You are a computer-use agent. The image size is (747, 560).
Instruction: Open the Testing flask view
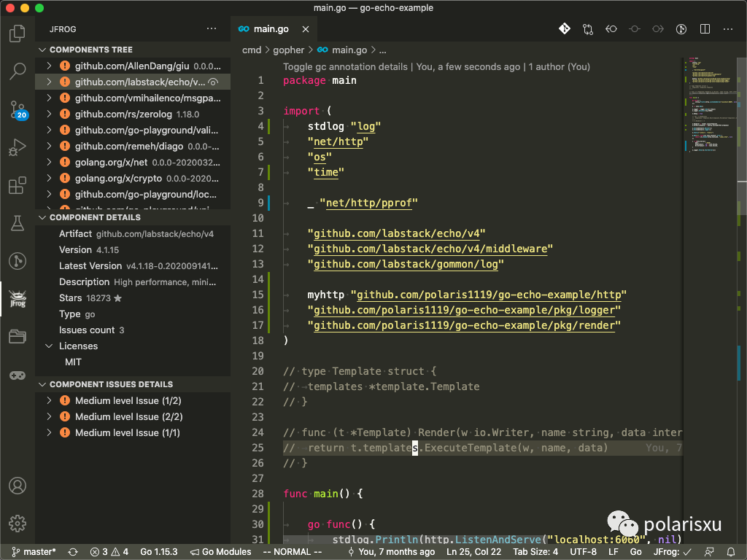18,223
